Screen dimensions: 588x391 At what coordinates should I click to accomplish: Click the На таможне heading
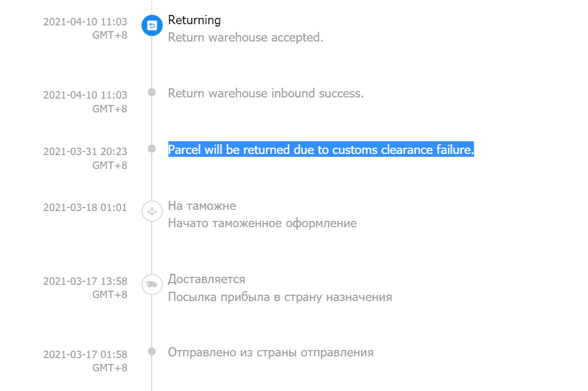202,206
